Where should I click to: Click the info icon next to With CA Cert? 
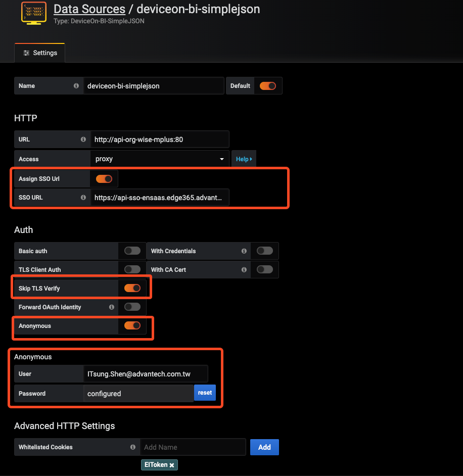(x=244, y=269)
